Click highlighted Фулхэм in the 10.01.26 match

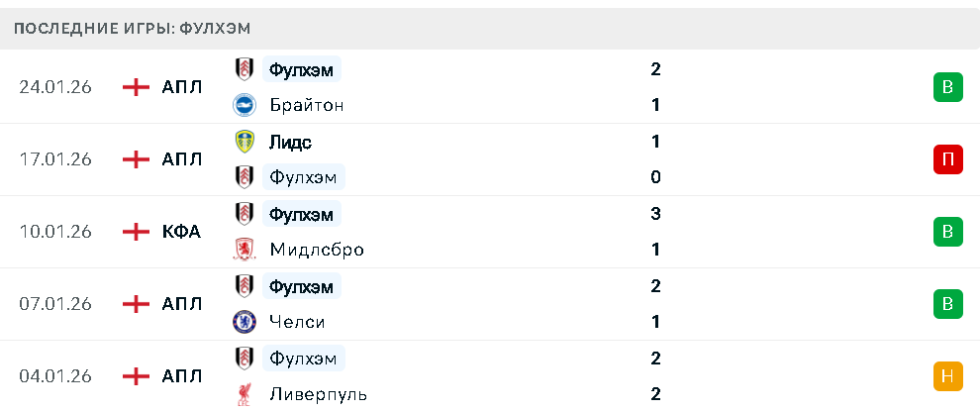point(302,214)
